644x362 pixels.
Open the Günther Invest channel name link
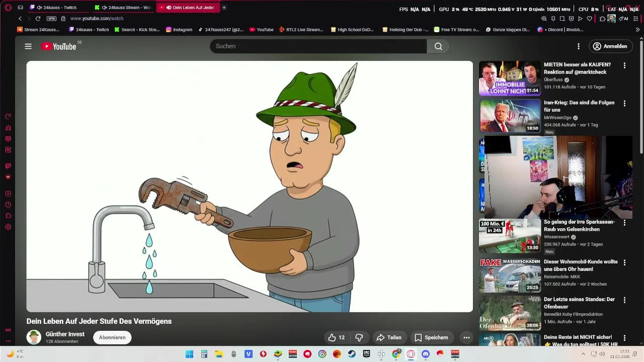point(65,334)
